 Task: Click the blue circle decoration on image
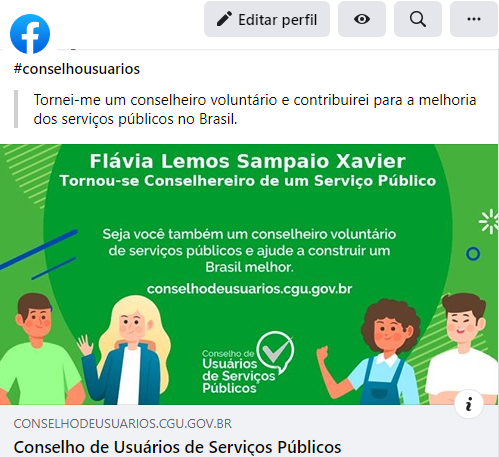click(473, 254)
